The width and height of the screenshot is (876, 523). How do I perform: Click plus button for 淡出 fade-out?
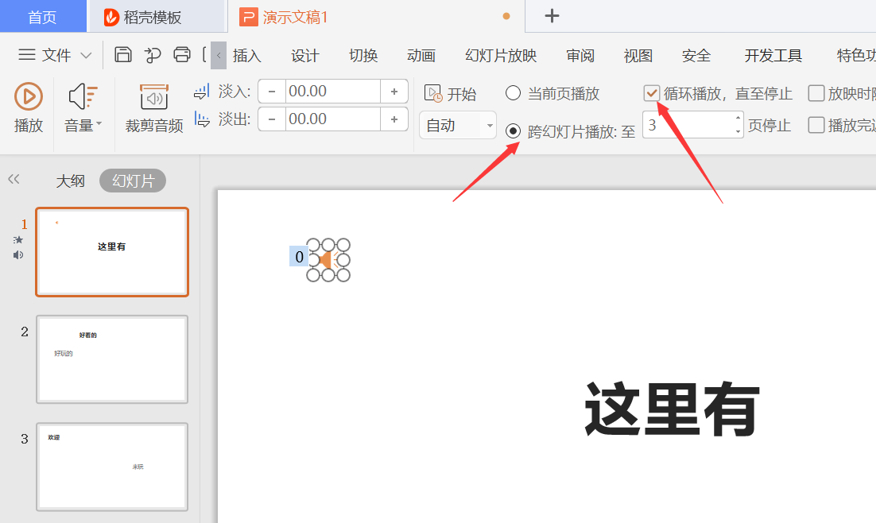[394, 119]
